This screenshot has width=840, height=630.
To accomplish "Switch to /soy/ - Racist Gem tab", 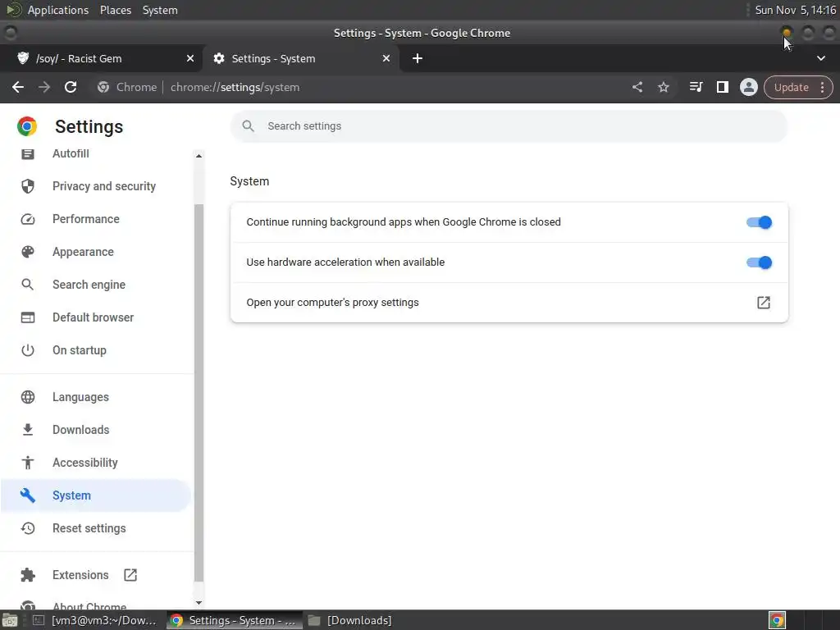I will click(101, 58).
